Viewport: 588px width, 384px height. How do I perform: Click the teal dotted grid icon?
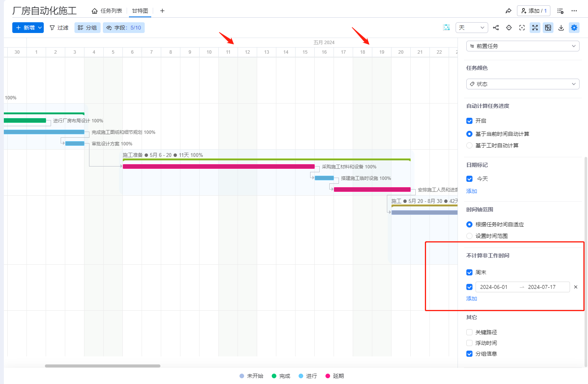click(x=447, y=28)
